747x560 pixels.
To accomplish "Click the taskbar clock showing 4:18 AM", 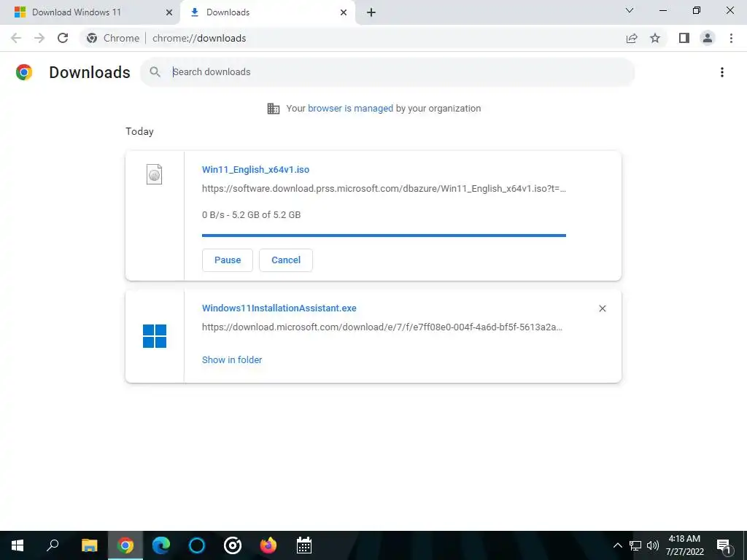I will pyautogui.click(x=684, y=545).
